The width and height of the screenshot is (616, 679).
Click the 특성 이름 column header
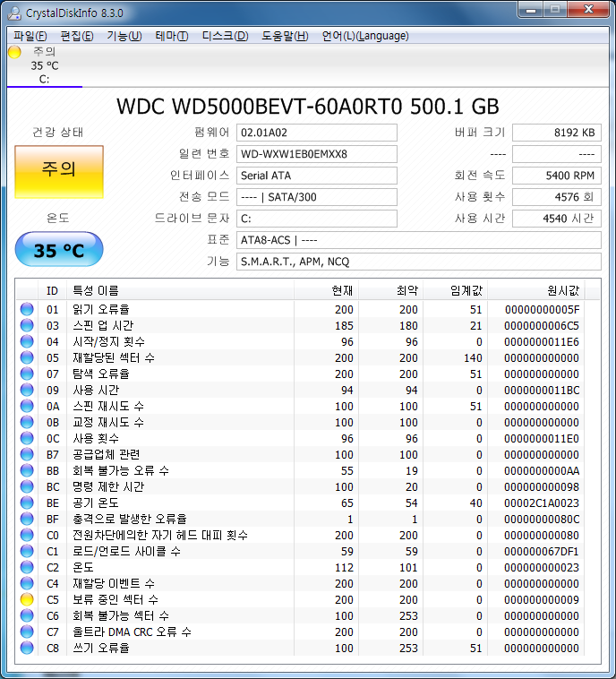pyautogui.click(x=94, y=290)
